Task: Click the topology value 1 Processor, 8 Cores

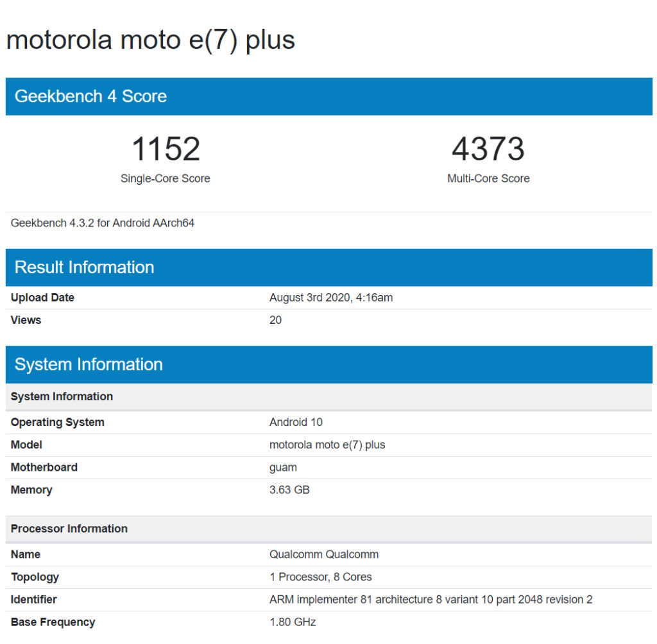Action: click(x=320, y=577)
